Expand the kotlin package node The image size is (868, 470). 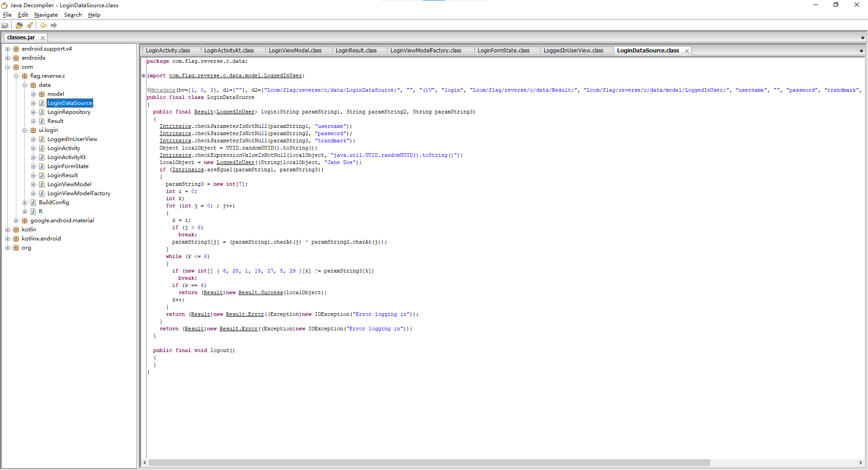7,230
